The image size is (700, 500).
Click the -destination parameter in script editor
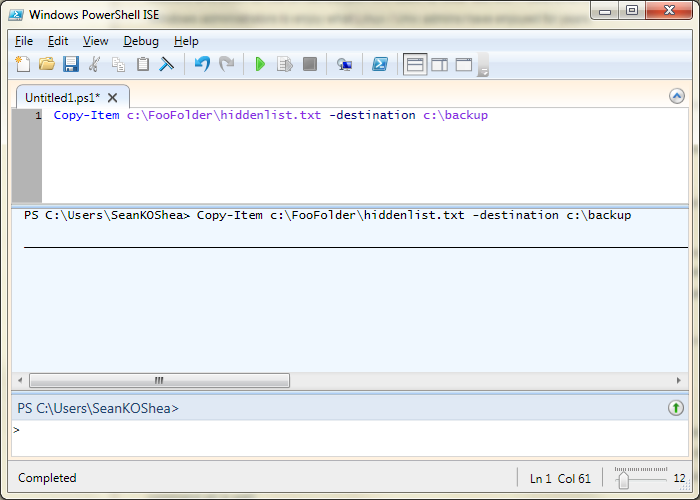tap(372, 115)
